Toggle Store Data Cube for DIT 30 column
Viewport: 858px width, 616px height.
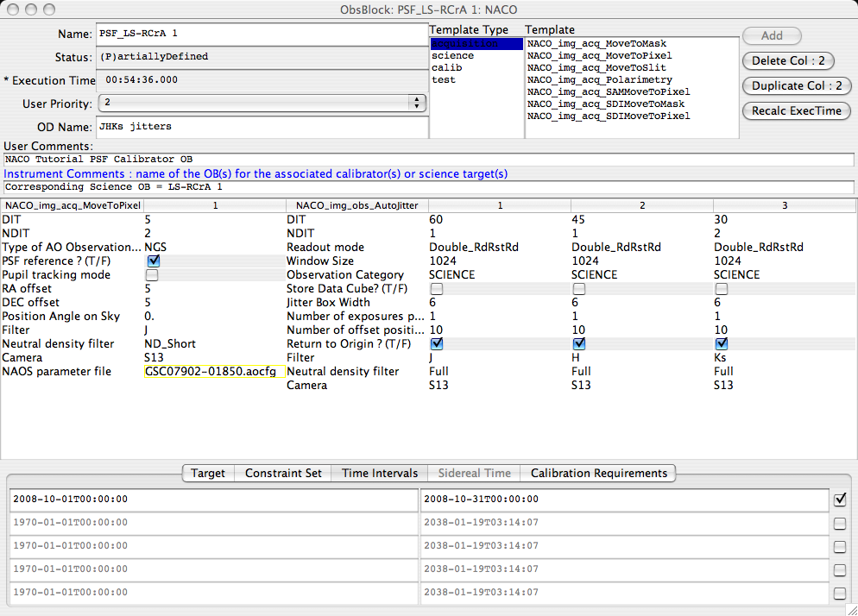tap(722, 288)
